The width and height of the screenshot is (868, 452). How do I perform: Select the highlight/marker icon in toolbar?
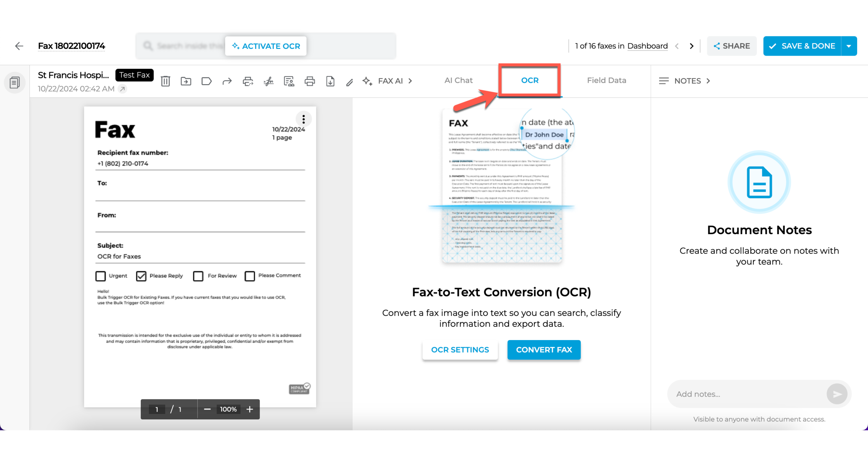pyautogui.click(x=349, y=81)
